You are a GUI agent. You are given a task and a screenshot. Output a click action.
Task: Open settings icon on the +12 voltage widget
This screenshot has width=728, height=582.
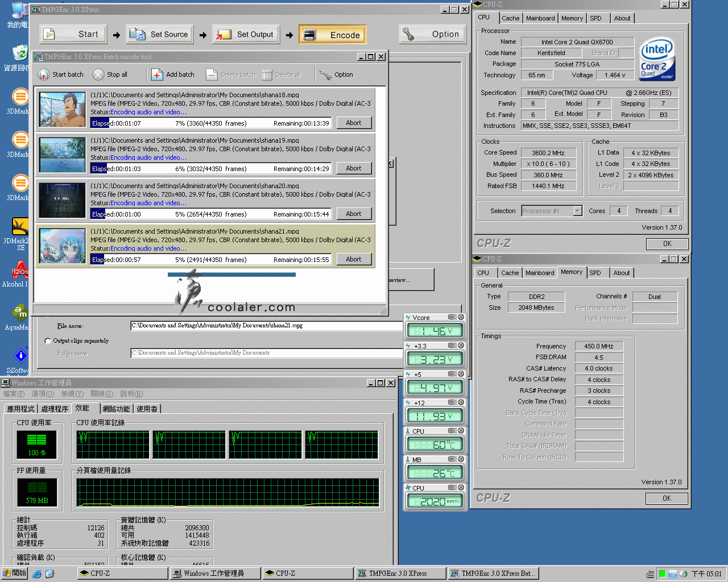[x=452, y=402]
